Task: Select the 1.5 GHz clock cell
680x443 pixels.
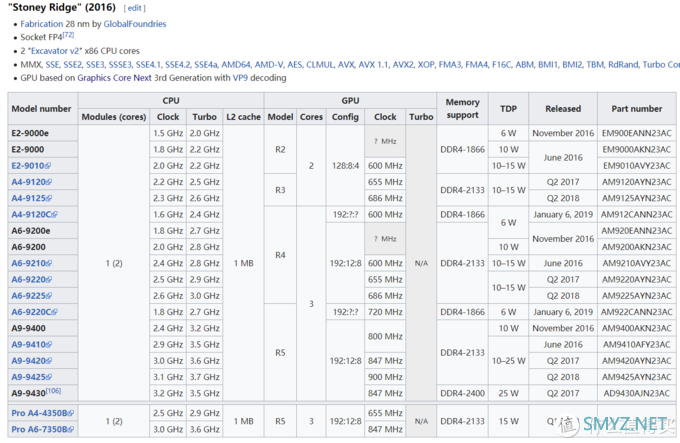Action: (x=168, y=134)
